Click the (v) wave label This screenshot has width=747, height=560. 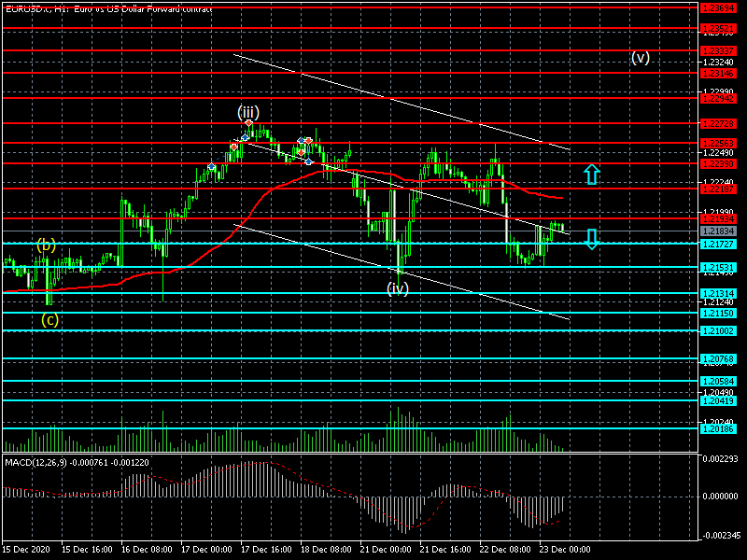point(641,57)
